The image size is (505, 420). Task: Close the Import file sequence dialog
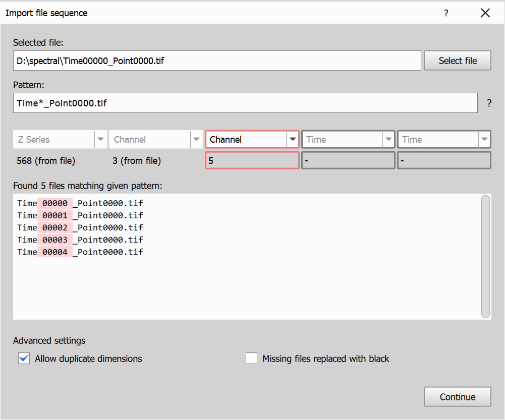(x=485, y=13)
